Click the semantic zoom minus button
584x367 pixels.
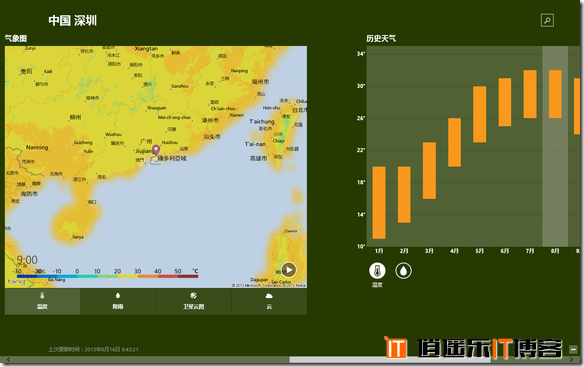[x=573, y=349]
